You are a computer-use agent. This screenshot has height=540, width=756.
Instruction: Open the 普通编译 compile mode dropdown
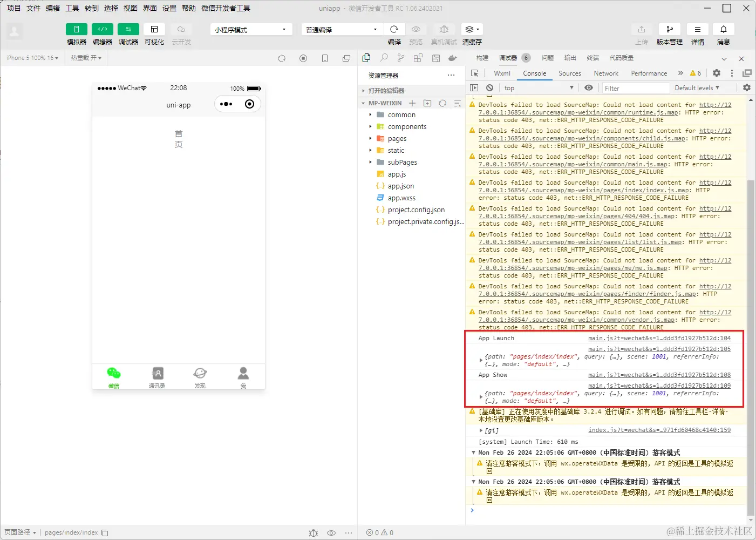[342, 30]
